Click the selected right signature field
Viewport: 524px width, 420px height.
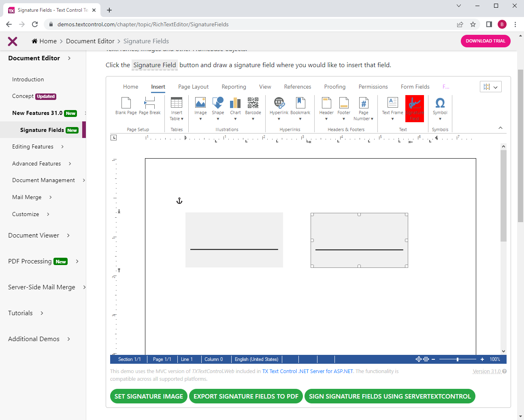click(359, 240)
